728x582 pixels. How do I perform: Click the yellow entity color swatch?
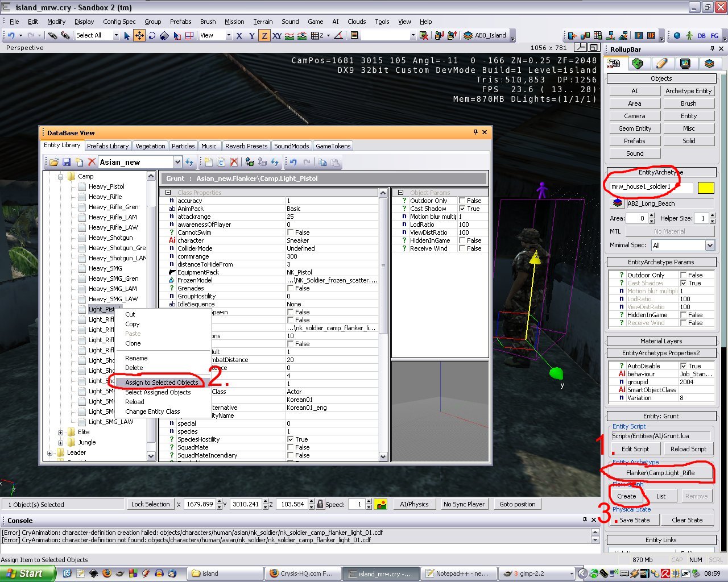(706, 188)
